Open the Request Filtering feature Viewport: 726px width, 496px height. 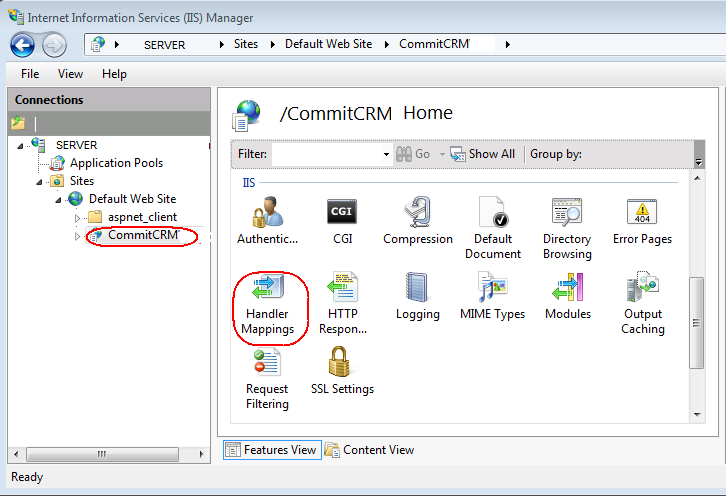267,364
